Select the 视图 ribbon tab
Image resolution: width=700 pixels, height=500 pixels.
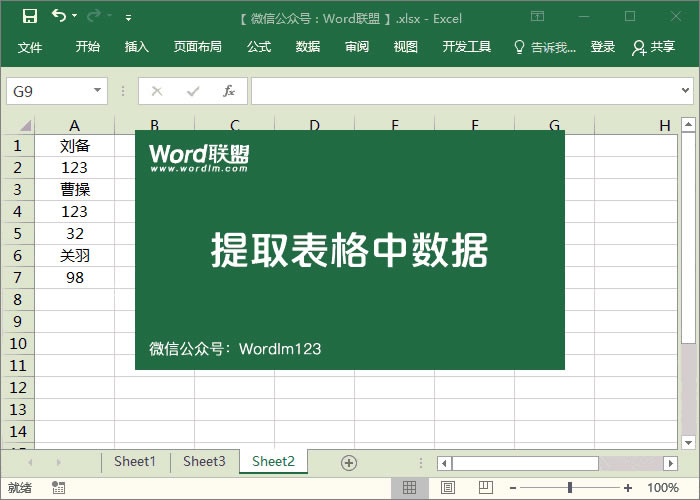coord(405,46)
